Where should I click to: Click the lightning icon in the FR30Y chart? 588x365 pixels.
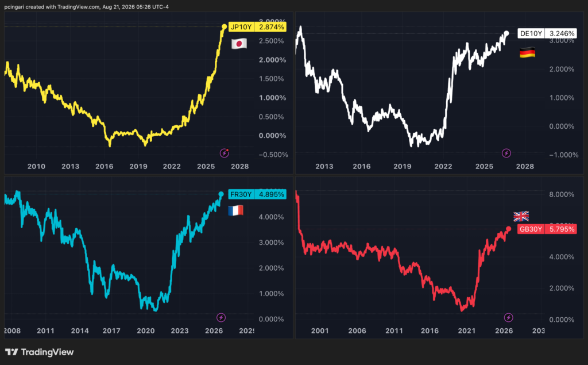coord(221,318)
